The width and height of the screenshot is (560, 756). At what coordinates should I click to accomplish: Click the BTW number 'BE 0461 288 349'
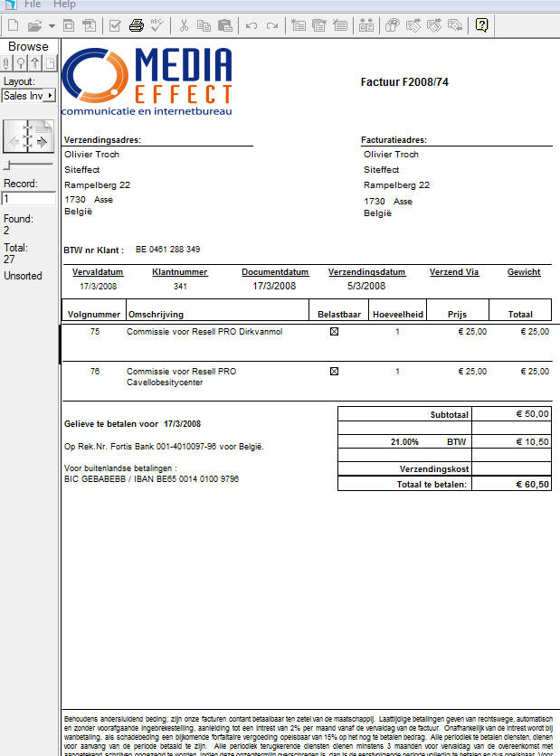(x=168, y=250)
